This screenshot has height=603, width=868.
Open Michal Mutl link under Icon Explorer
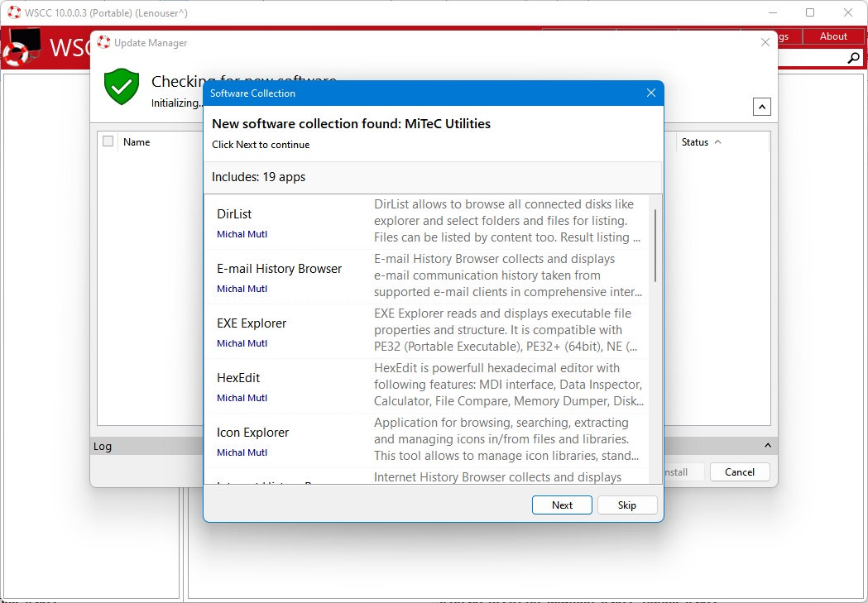pos(242,452)
